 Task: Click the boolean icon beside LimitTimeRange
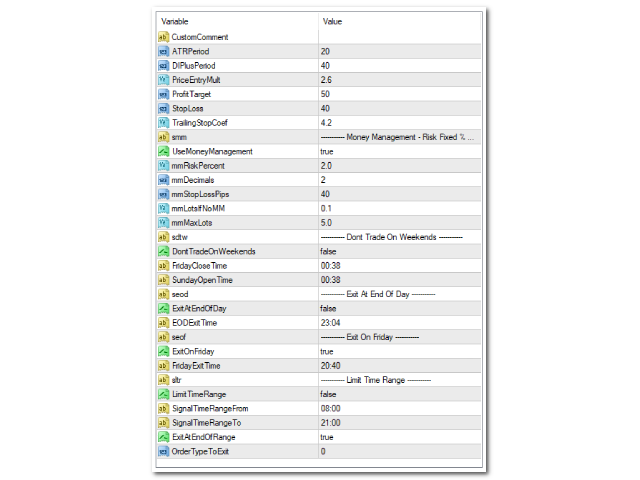tap(163, 394)
